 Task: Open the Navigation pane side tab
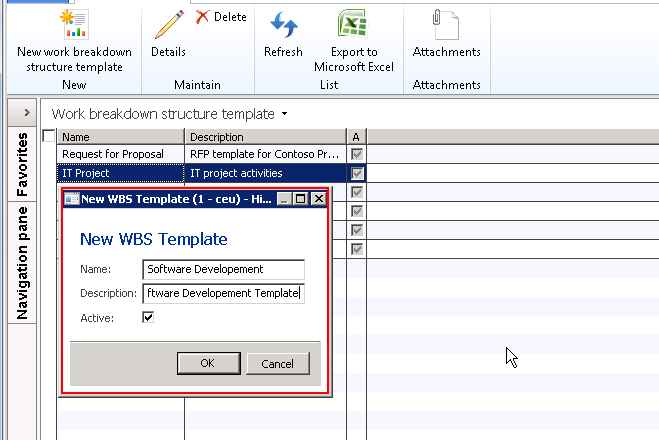click(x=21, y=262)
